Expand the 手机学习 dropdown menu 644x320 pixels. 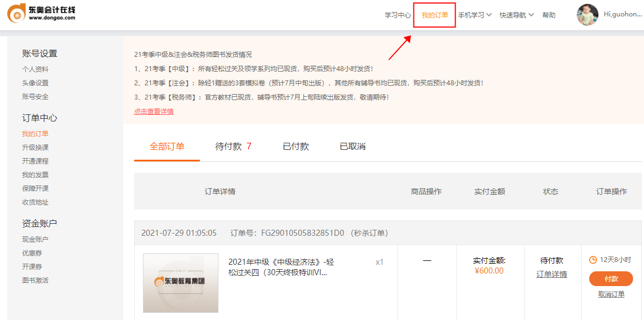pyautogui.click(x=474, y=15)
